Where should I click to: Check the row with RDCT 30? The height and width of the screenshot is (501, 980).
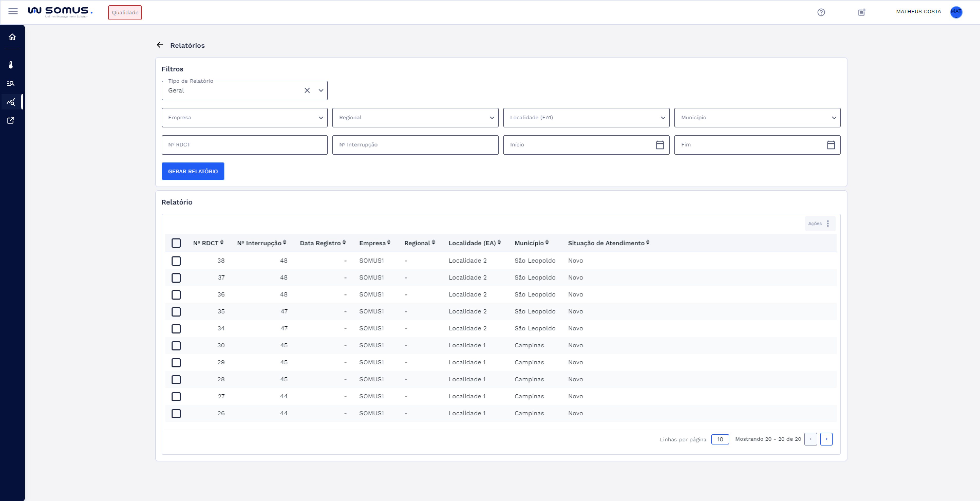(176, 346)
